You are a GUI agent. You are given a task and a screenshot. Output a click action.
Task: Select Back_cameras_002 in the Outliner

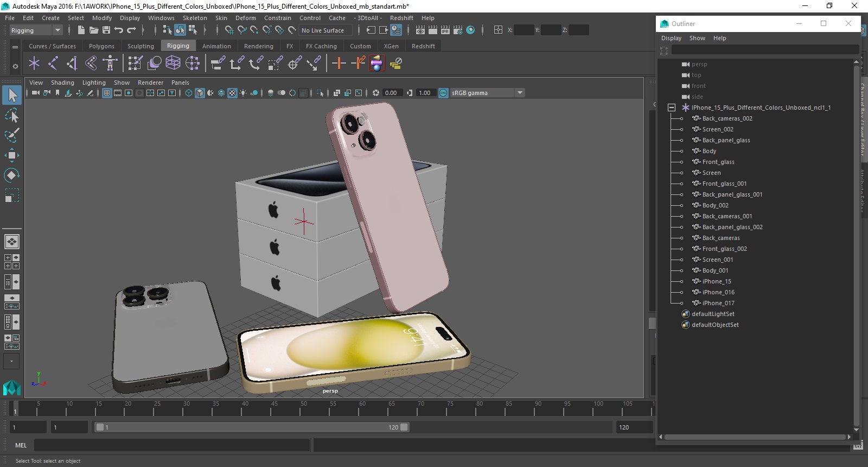[727, 118]
